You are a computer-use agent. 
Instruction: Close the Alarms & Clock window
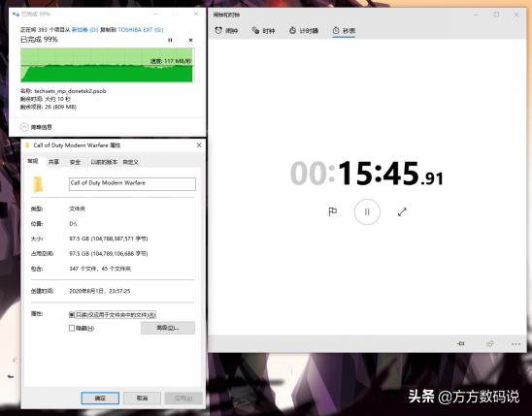516,15
